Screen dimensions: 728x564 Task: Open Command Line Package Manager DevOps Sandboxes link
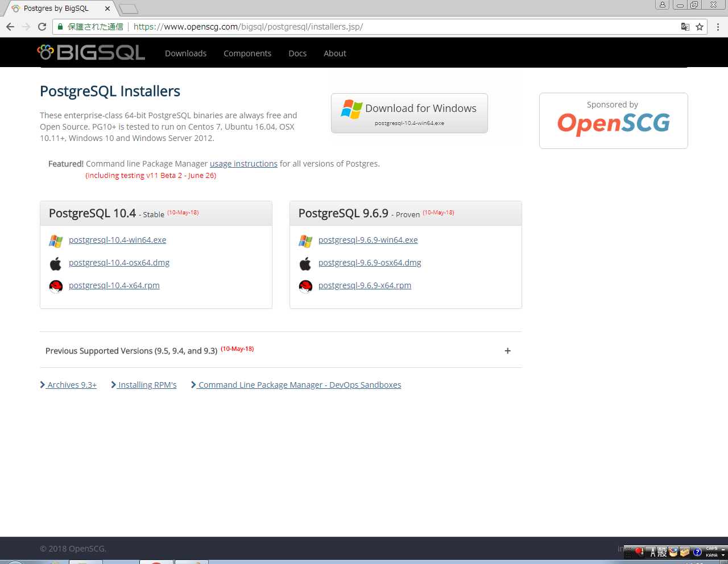[x=296, y=385]
